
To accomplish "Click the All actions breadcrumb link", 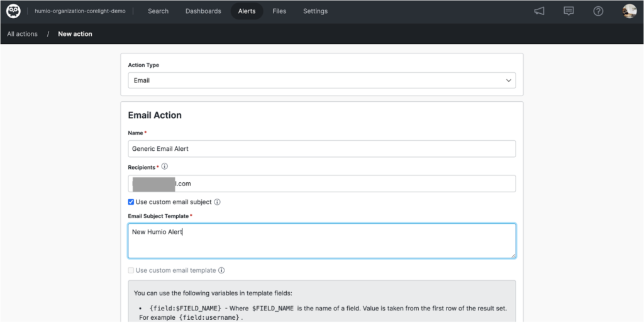I will (x=22, y=34).
